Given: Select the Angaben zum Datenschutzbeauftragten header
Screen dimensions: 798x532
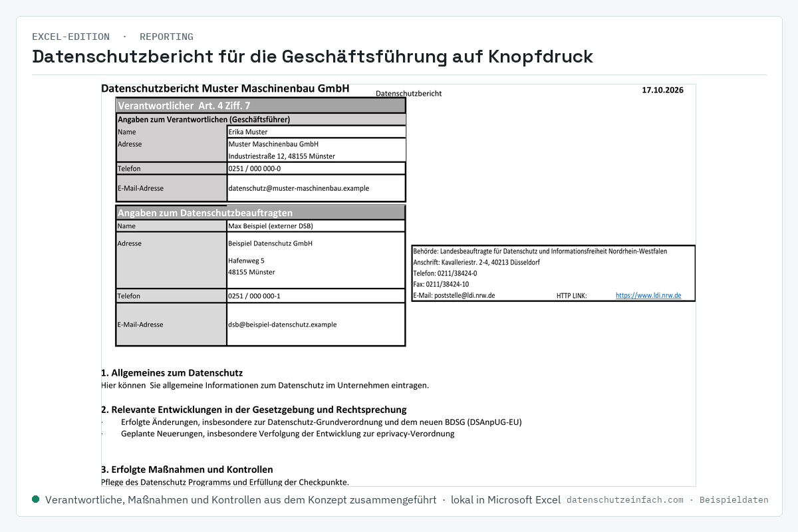Looking at the screenshot, I should (x=261, y=213).
